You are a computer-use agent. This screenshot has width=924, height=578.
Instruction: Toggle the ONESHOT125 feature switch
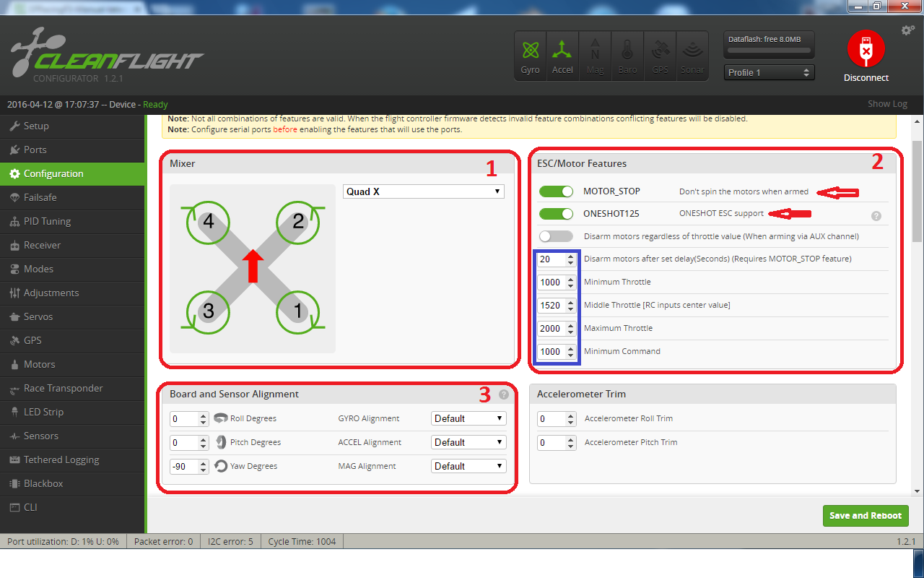[556, 214]
